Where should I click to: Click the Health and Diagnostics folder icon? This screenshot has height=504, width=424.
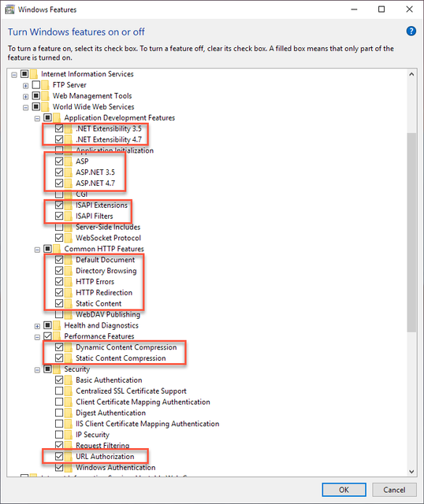(x=58, y=325)
